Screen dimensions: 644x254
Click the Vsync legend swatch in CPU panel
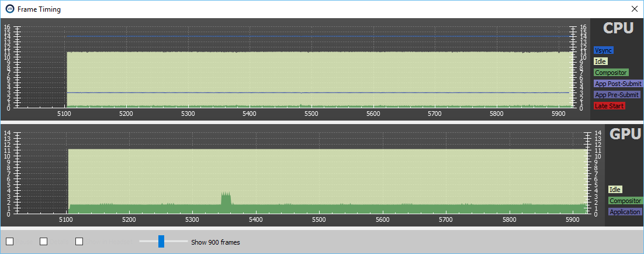[x=604, y=50]
